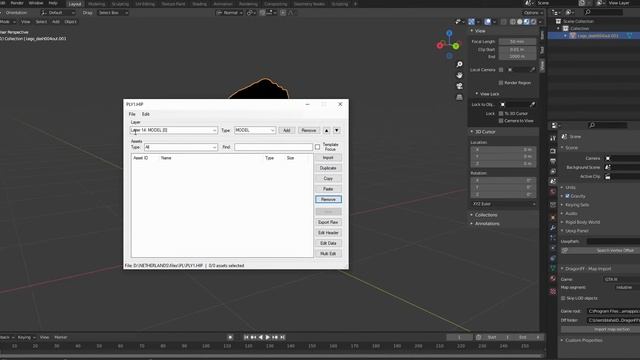The height and width of the screenshot is (360, 640).
Task: Switch perspective/orthographic grid icon in the viewport
Action: [x=459, y=97]
